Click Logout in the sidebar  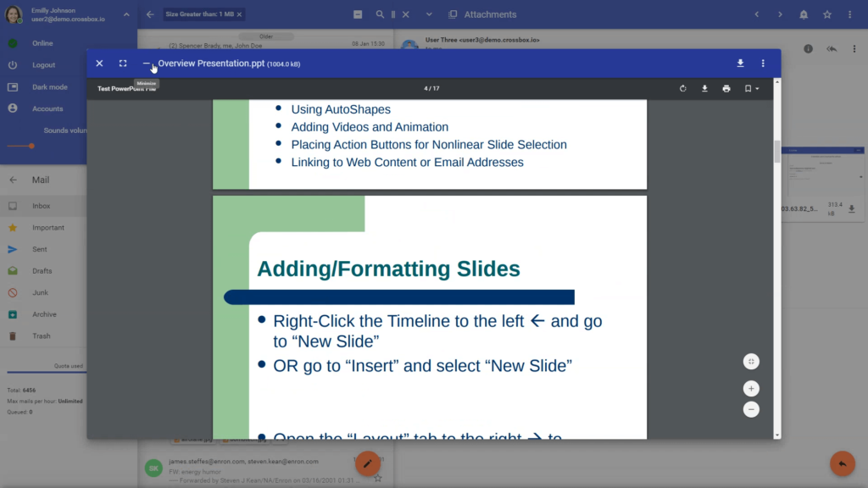[43, 65]
